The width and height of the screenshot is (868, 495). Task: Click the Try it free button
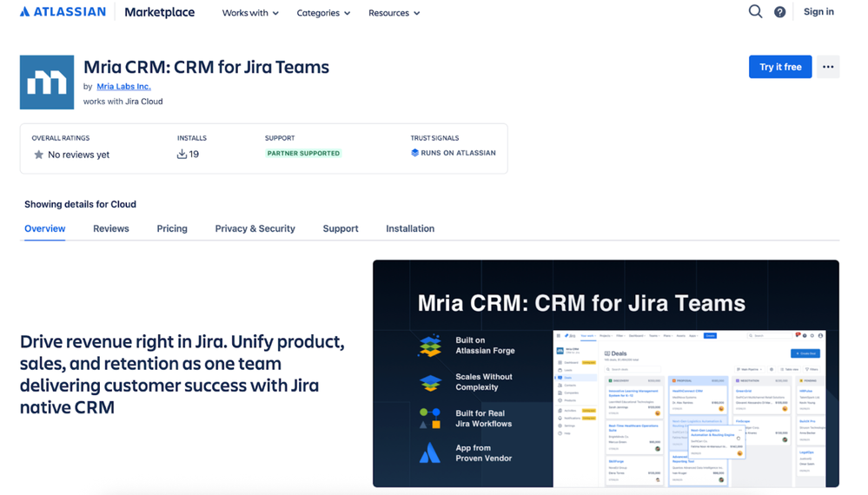point(780,67)
